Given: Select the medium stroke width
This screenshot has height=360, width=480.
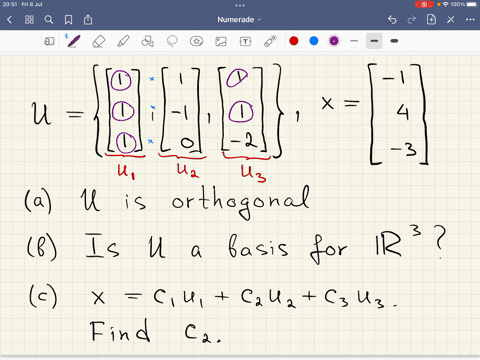Looking at the screenshot, I should [374, 41].
